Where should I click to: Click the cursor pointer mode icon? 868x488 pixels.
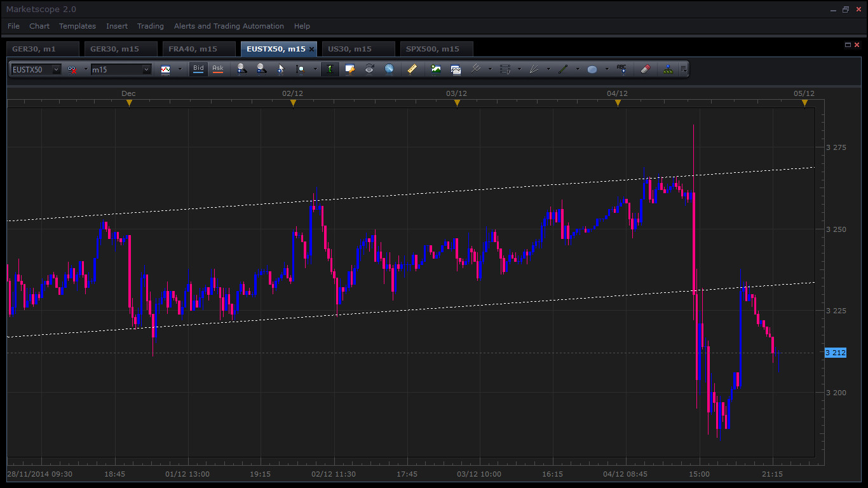pyautogui.click(x=281, y=69)
